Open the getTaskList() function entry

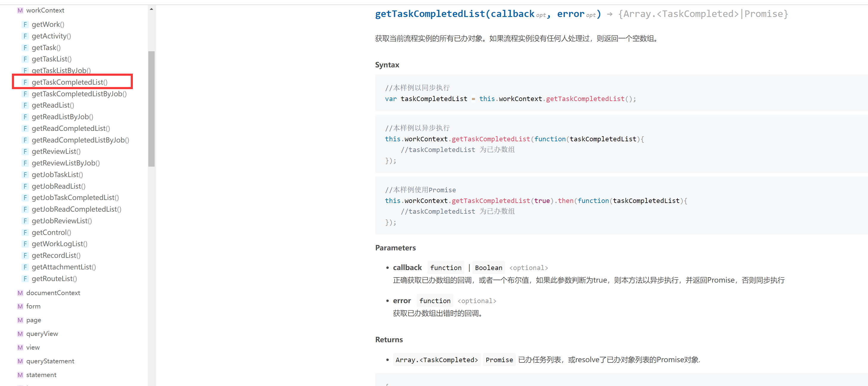[52, 59]
